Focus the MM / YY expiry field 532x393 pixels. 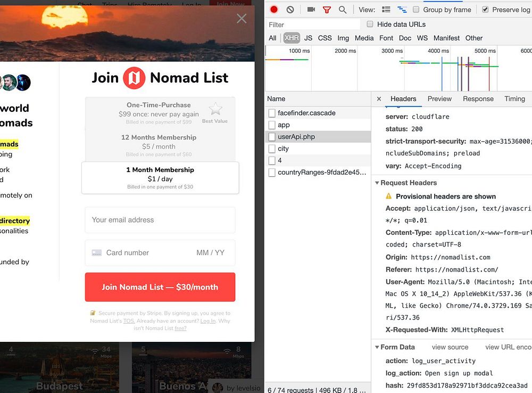(210, 253)
